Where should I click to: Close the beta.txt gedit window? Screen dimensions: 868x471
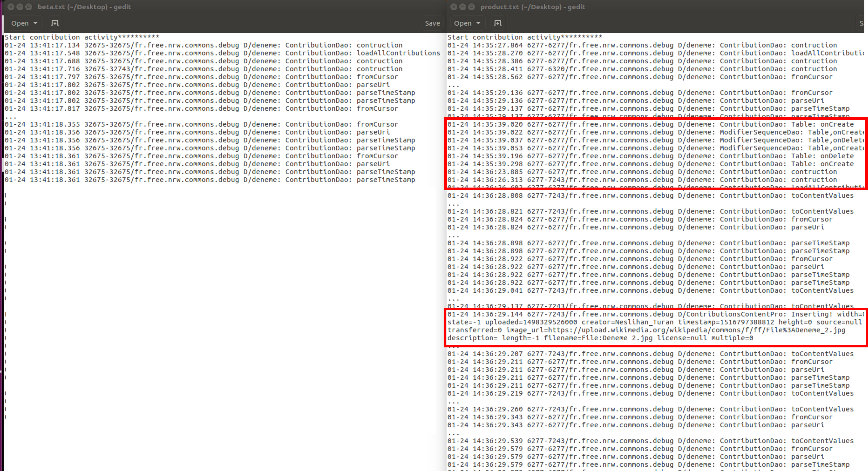point(11,7)
